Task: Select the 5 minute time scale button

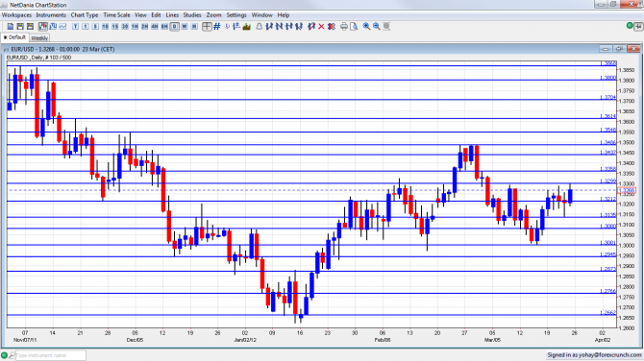Action: click(x=95, y=26)
